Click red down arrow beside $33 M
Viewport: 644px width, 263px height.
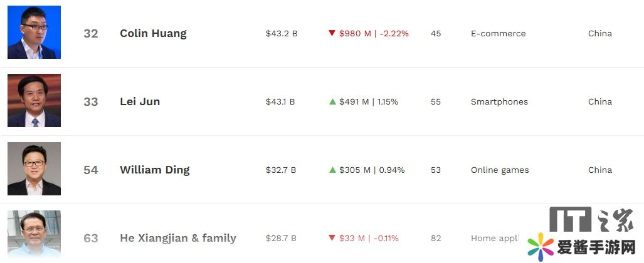click(332, 238)
